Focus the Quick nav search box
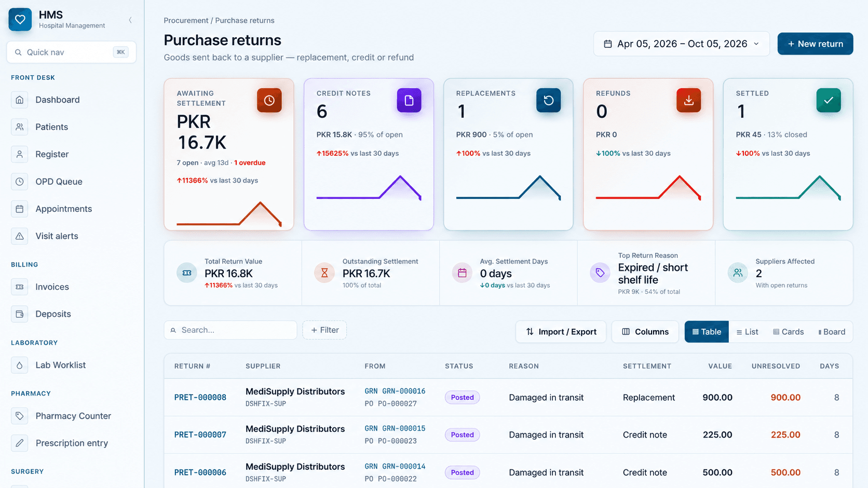The width and height of the screenshot is (868, 488). pyautogui.click(x=72, y=52)
